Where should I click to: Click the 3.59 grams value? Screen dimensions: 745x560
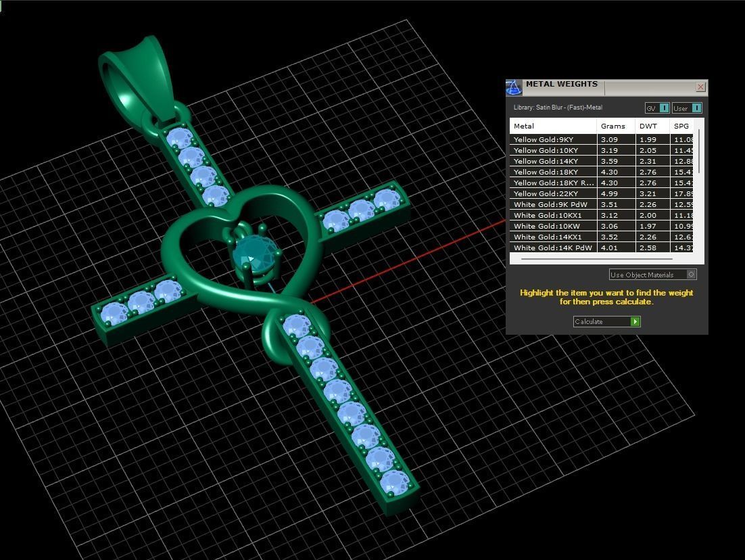609,161
